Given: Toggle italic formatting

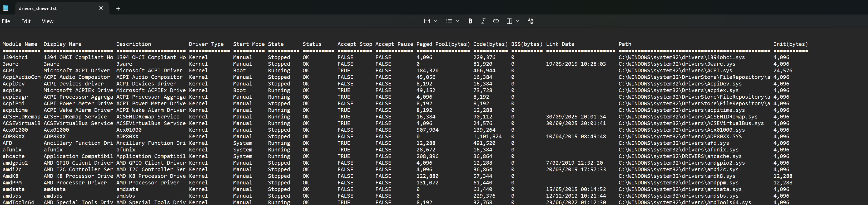Looking at the screenshot, I should pyautogui.click(x=483, y=21).
